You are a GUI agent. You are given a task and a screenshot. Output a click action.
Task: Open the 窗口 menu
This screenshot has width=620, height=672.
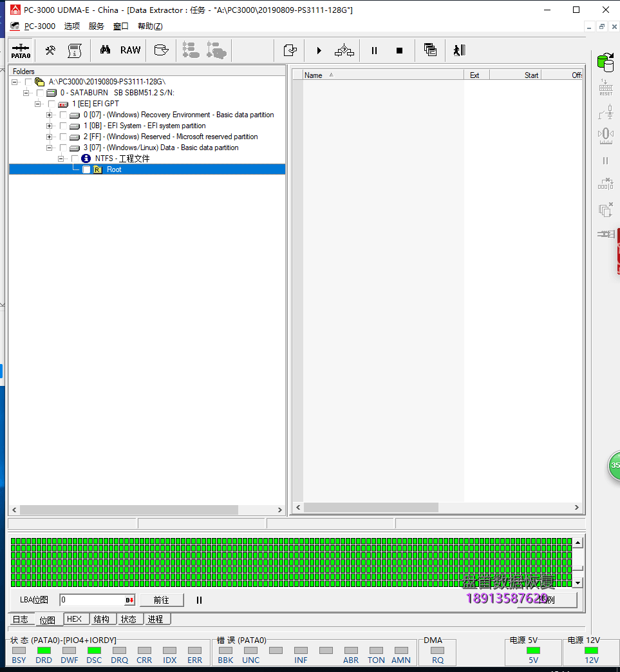[121, 26]
